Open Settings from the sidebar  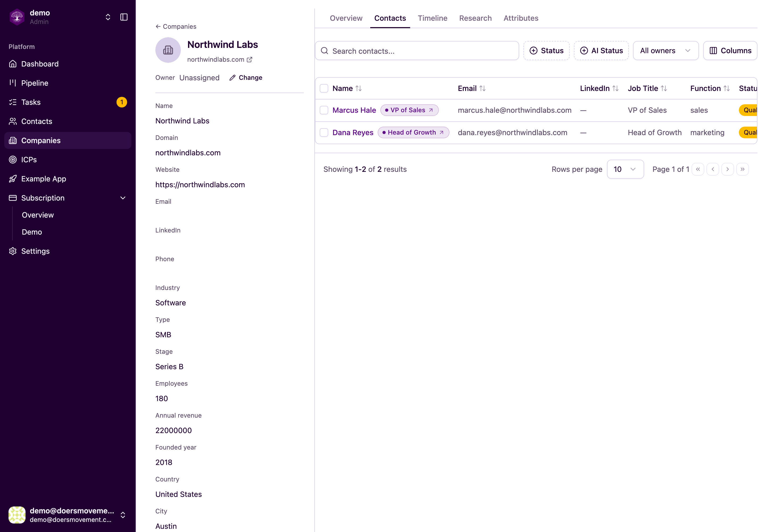68,251
